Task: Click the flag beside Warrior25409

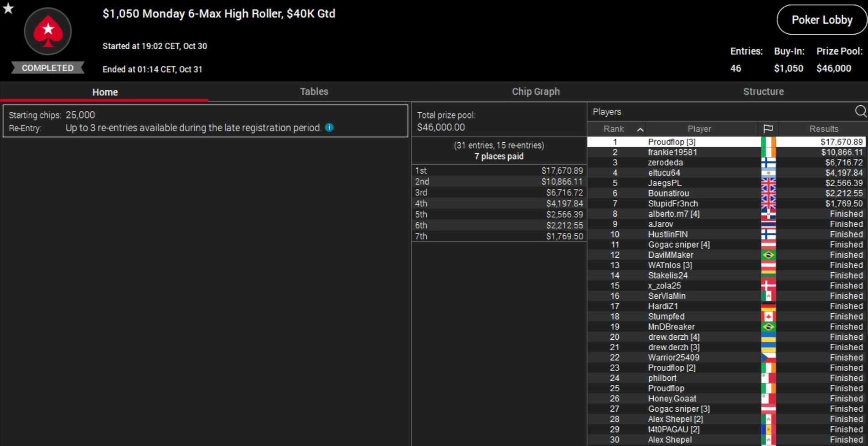Action: tap(768, 358)
